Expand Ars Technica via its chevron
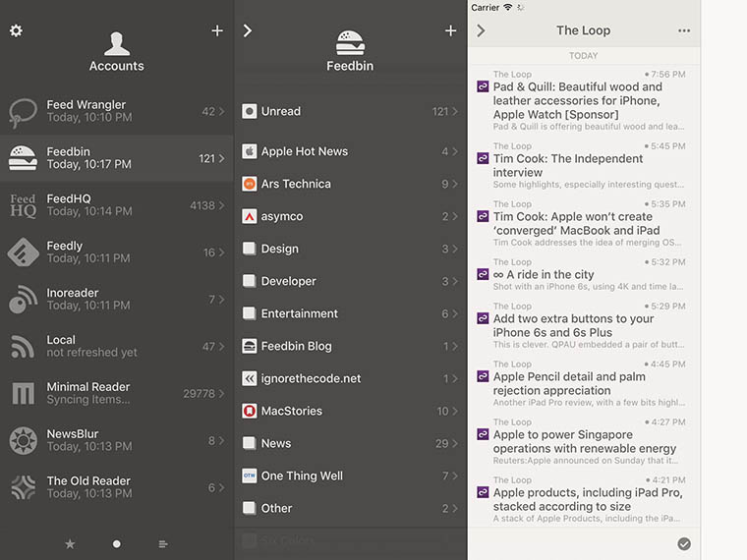 click(455, 184)
